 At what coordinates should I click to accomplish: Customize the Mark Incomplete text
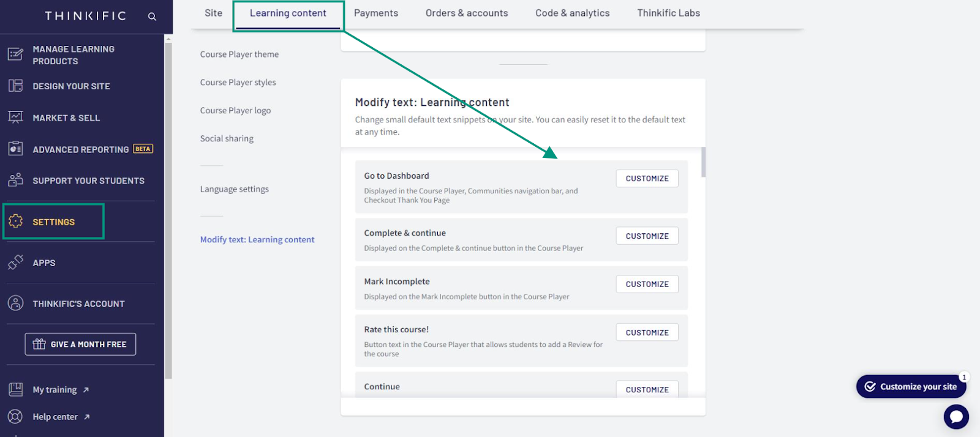(x=647, y=284)
